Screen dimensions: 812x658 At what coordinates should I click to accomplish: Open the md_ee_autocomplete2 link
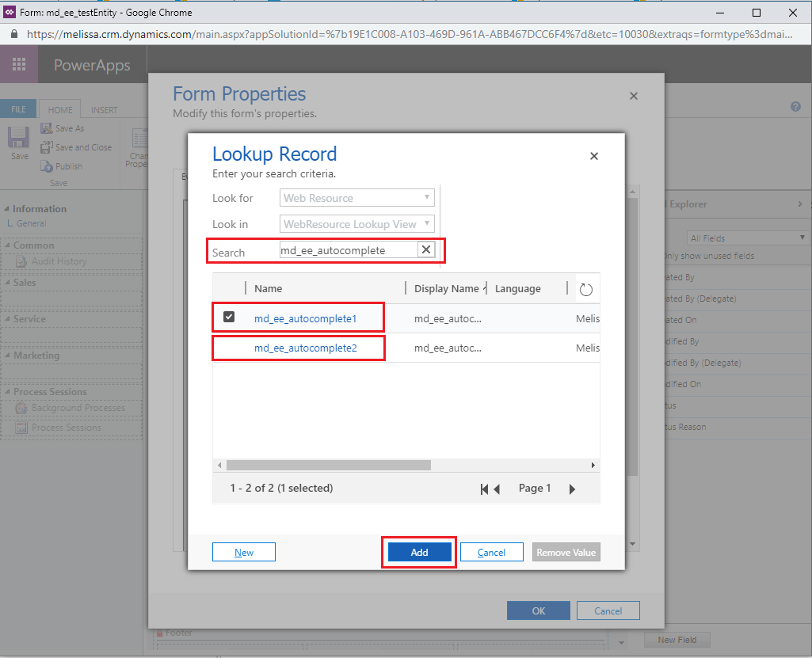(x=305, y=348)
